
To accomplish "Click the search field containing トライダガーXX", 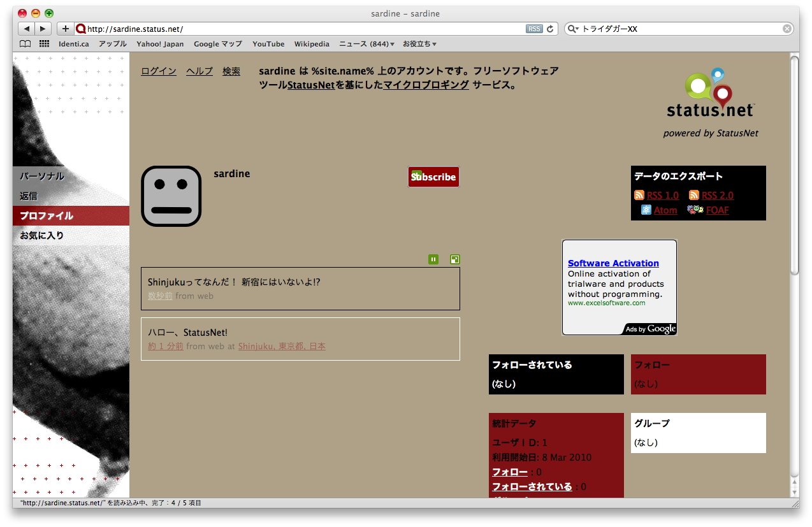I will click(680, 29).
